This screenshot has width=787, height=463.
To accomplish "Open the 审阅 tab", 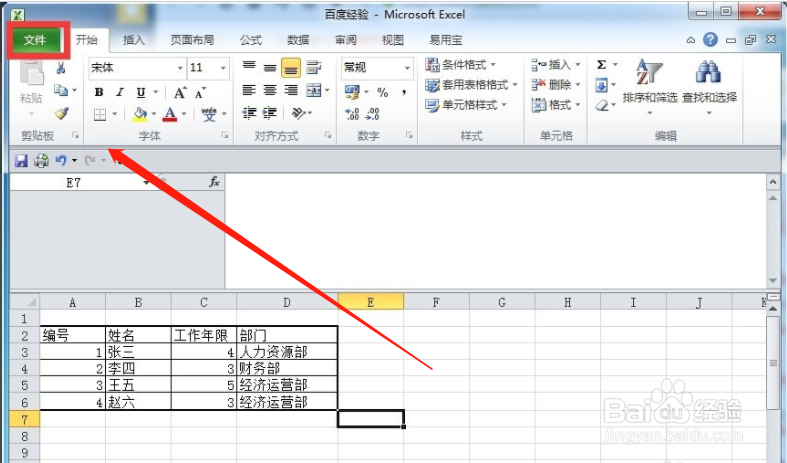I will point(345,40).
